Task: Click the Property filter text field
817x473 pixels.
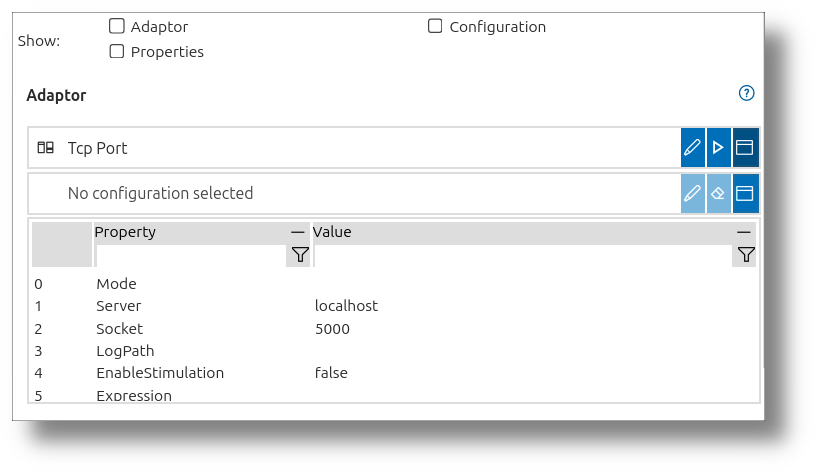Action: click(x=191, y=256)
